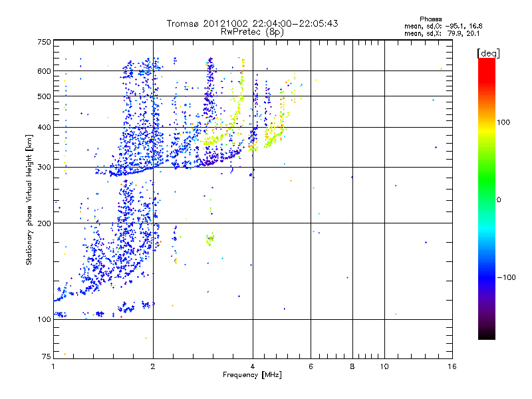Click the y-axis title 'Stationary phase Virtual Height [km]'
This screenshot has width=532, height=399.
coord(29,199)
